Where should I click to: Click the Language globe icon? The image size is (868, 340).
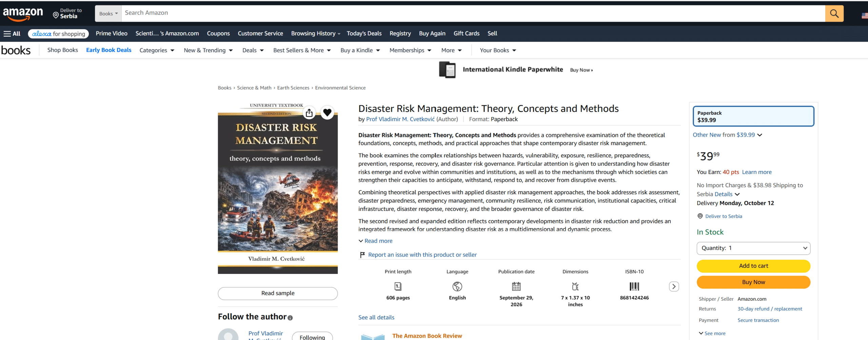pyautogui.click(x=457, y=286)
